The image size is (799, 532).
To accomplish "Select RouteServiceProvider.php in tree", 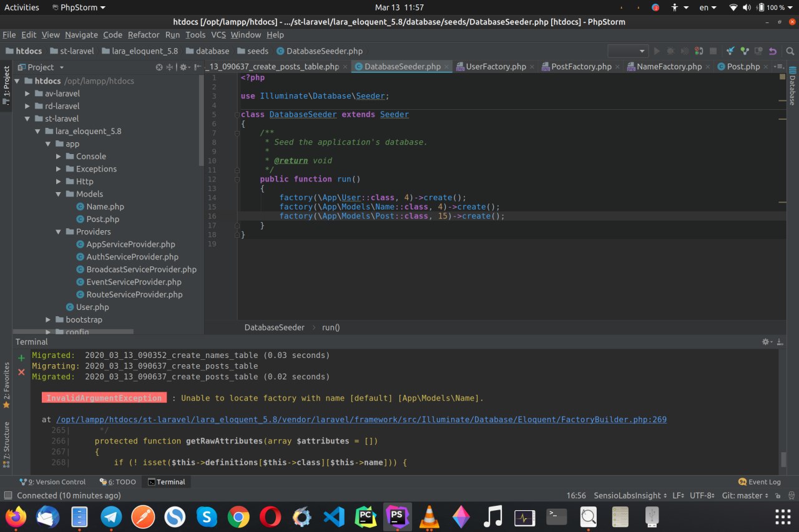I will click(129, 294).
